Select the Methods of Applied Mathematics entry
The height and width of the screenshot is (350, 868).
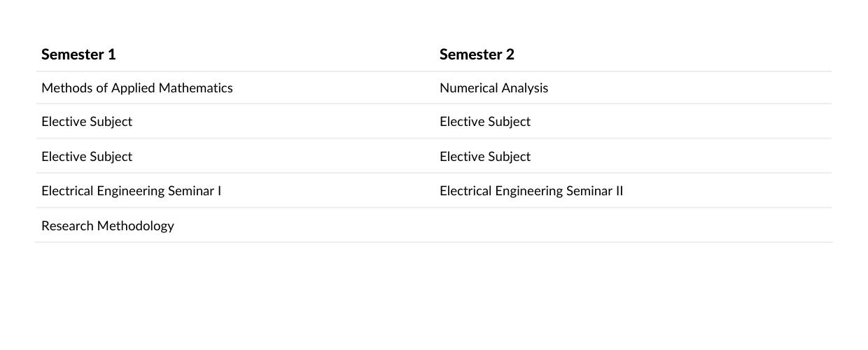pyautogui.click(x=137, y=88)
